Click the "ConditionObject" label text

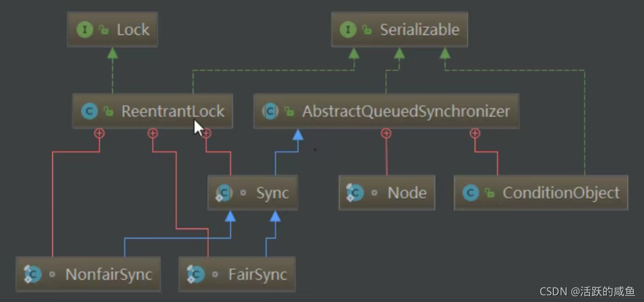561,193
